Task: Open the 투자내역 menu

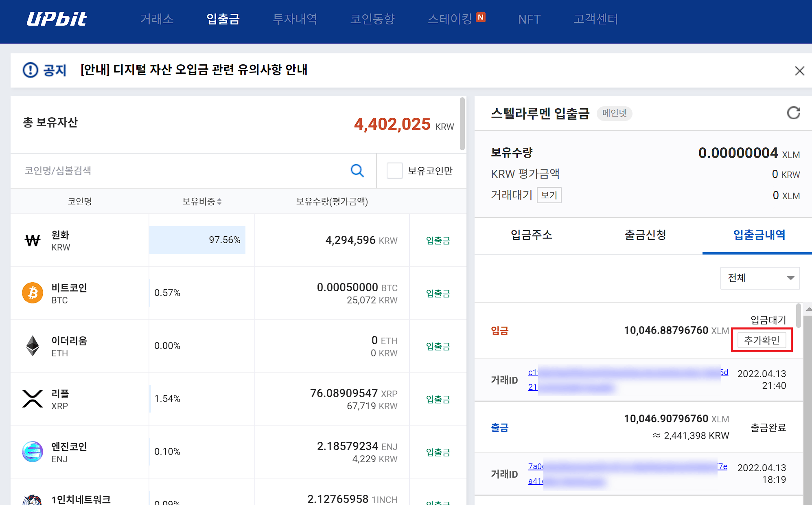Action: coord(295,19)
